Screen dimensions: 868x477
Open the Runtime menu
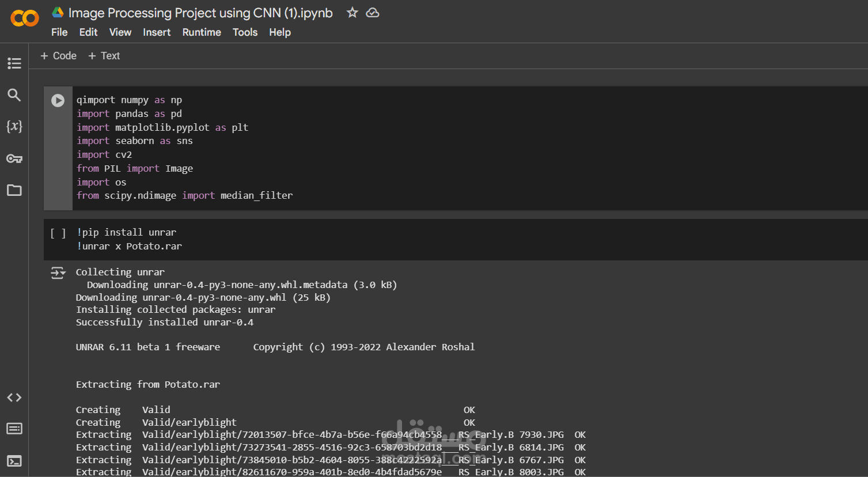pyautogui.click(x=202, y=32)
